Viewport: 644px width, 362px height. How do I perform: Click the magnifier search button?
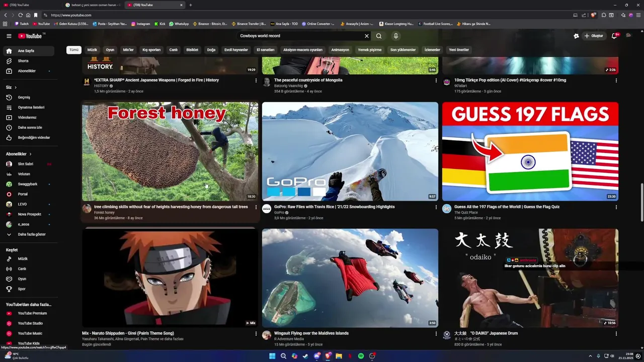click(x=379, y=36)
